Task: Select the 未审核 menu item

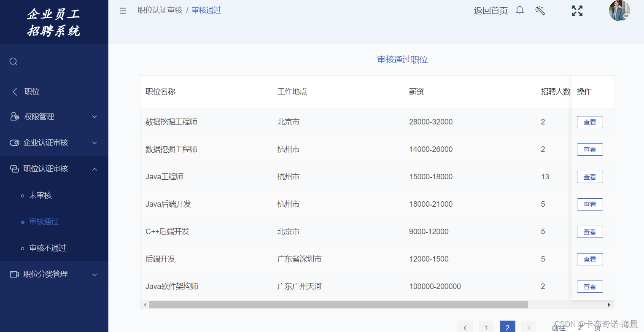Action: 40,195
